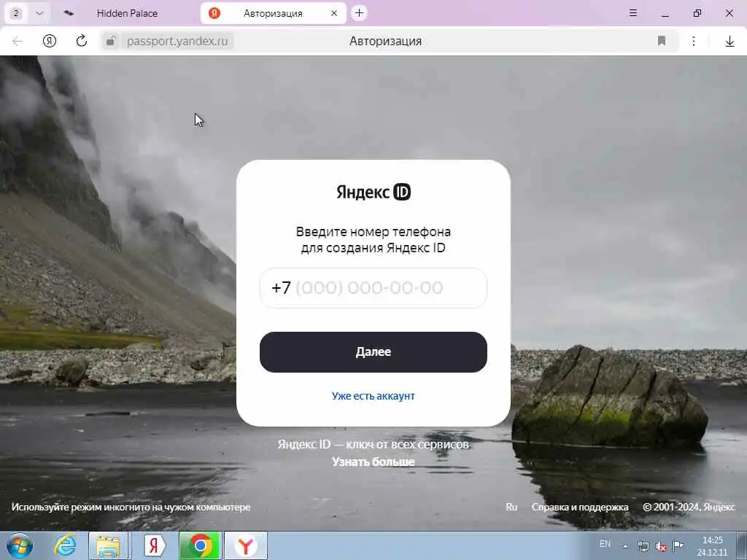
Task: Open the Yandex Я app on the taskbar
Action: coord(155,545)
